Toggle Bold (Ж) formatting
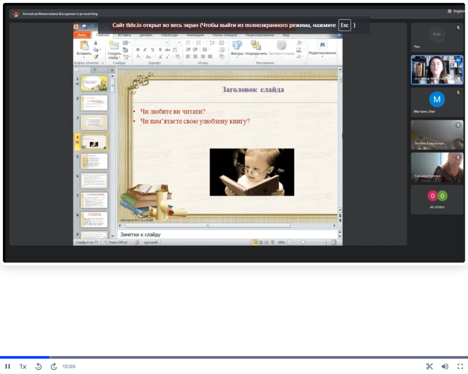This screenshot has width=468, height=374. click(x=138, y=50)
